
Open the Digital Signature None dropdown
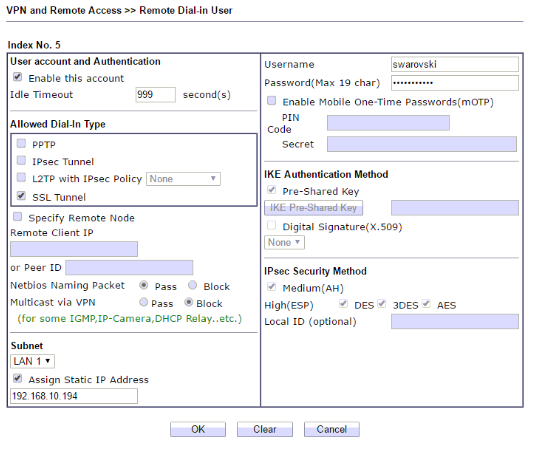tap(284, 242)
